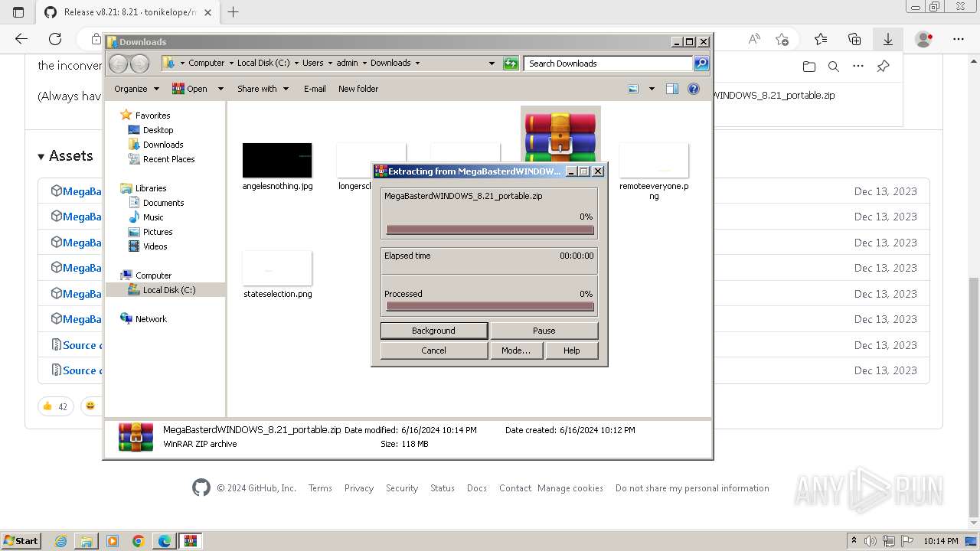Go back in the Edge browser
This screenshot has height=551, width=980.
pyautogui.click(x=21, y=39)
